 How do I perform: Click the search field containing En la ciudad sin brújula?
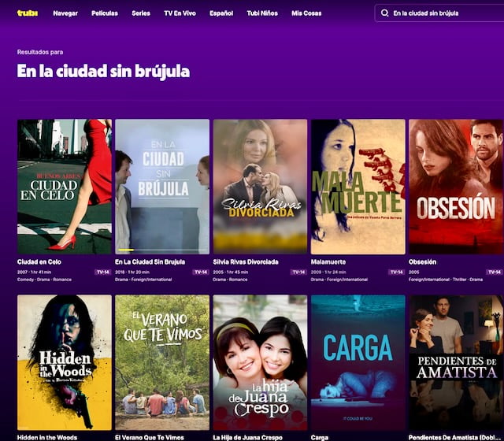coord(439,13)
